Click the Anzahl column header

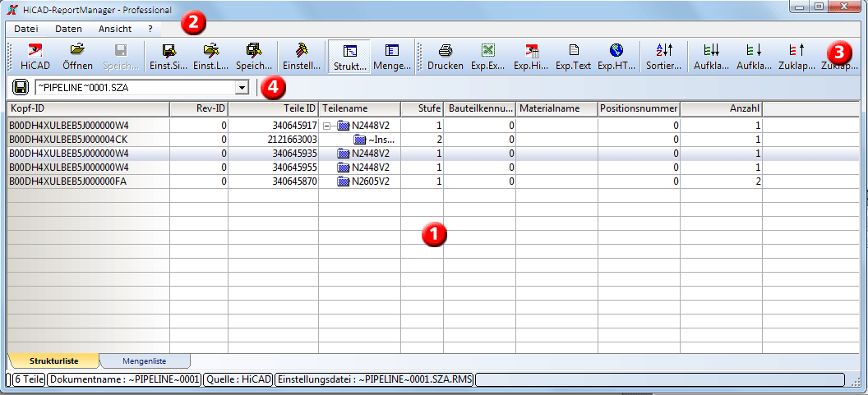721,108
